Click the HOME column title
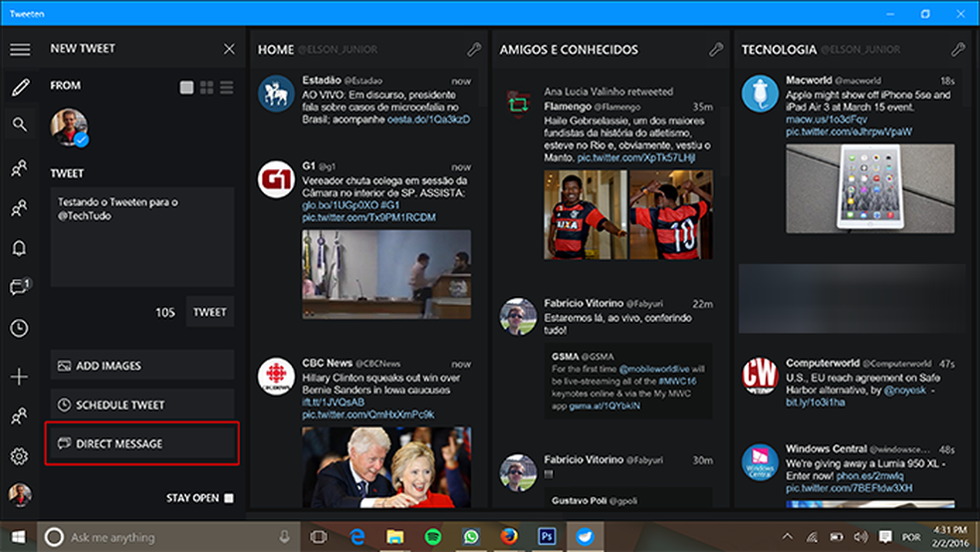 coord(276,50)
